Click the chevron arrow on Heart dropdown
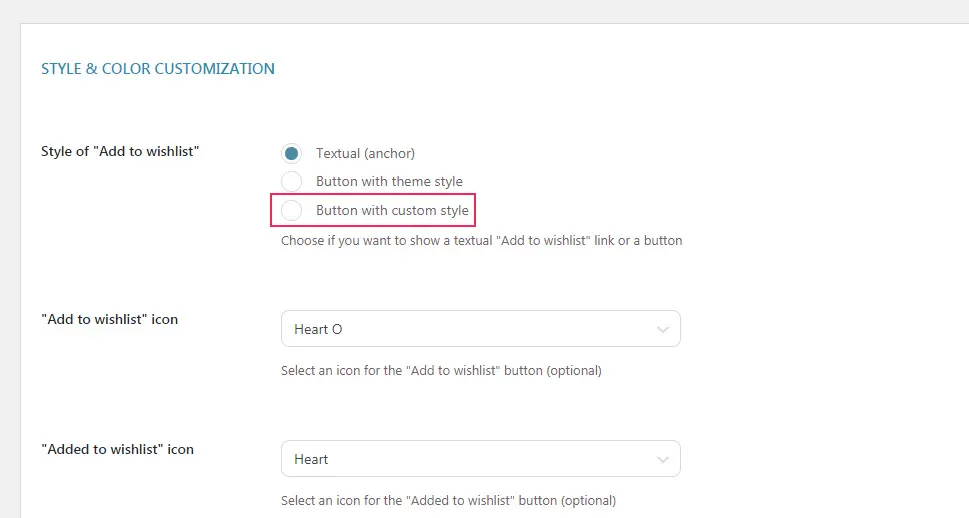Viewport: 969px width, 518px height. pos(662,459)
